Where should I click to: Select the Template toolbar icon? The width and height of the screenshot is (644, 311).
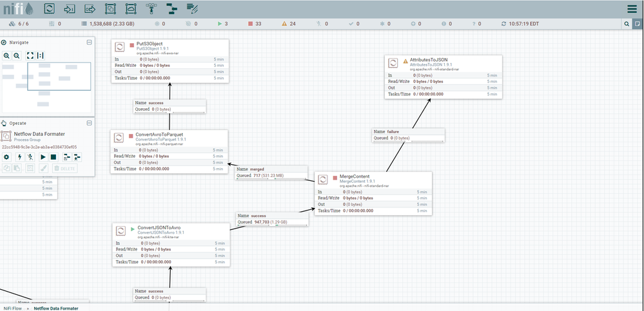point(171,9)
